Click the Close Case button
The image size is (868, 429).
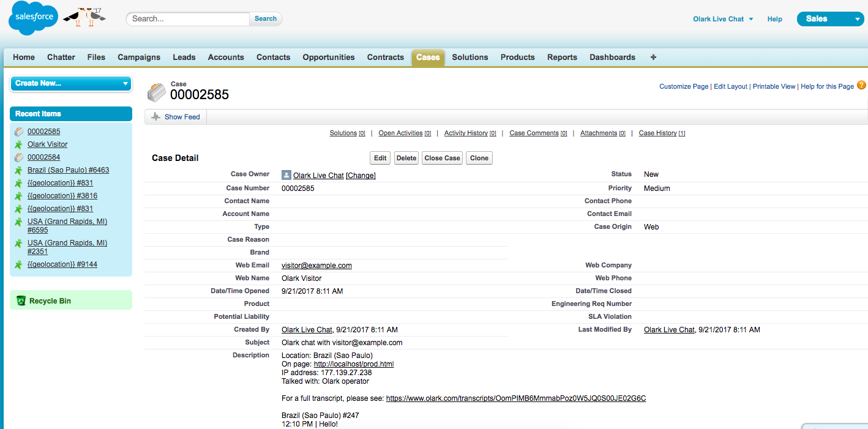[441, 158]
